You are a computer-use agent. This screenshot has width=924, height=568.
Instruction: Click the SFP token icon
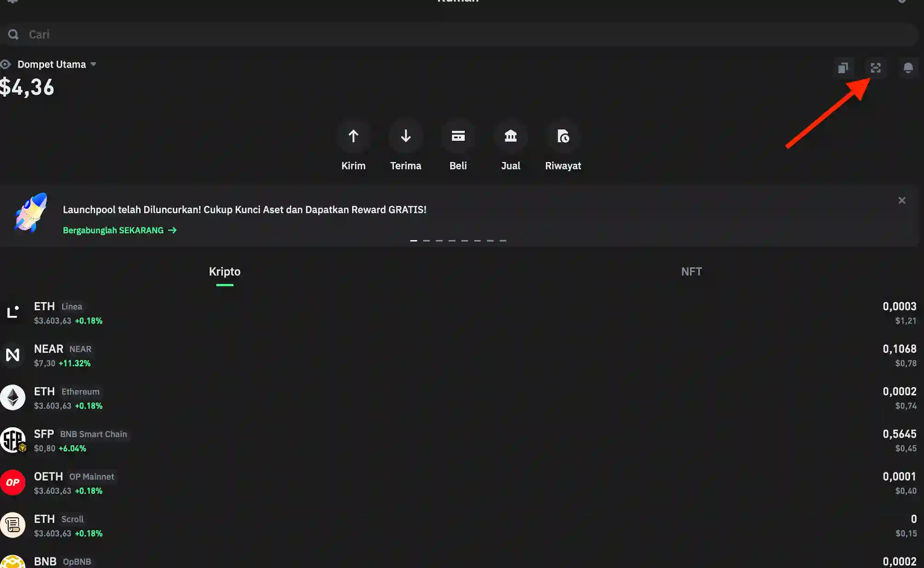tap(12, 440)
